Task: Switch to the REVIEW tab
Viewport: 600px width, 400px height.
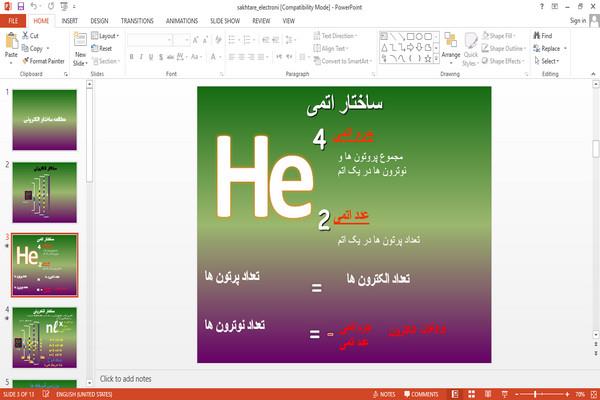Action: pos(261,21)
